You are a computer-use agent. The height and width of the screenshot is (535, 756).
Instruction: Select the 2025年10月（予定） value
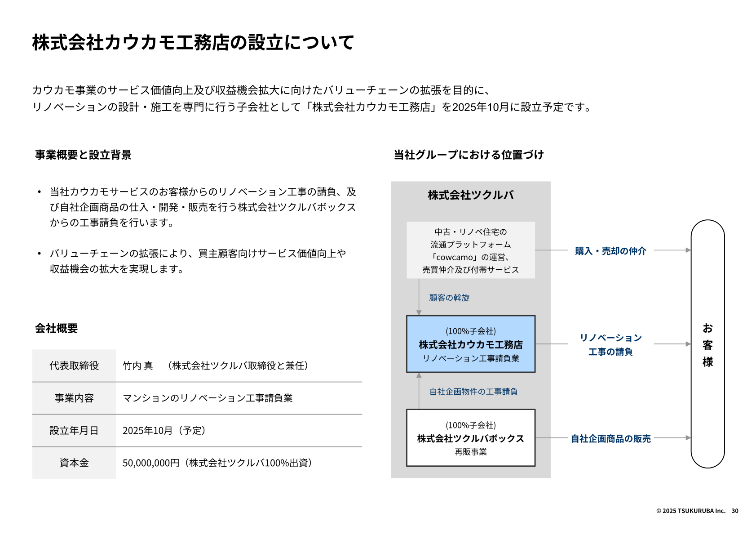click(165, 431)
